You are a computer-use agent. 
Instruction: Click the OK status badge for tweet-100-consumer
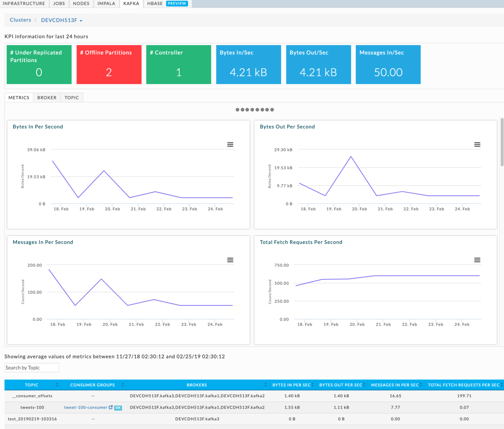click(118, 408)
